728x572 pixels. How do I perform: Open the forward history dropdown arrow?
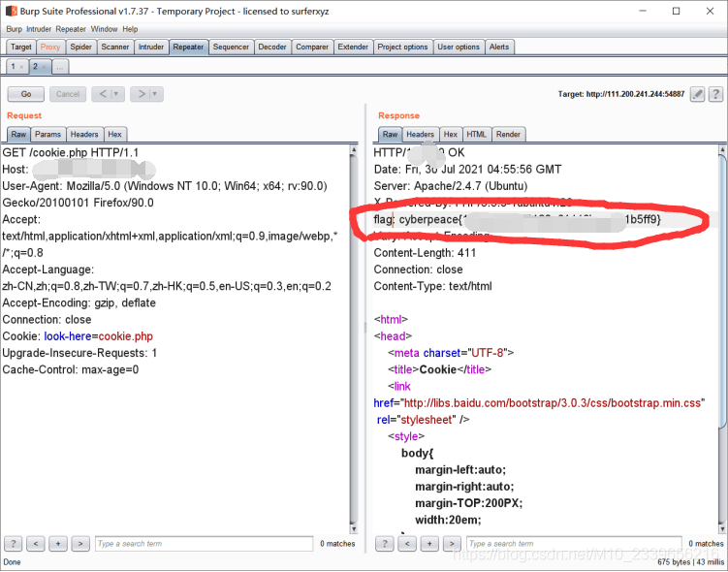pyautogui.click(x=155, y=94)
